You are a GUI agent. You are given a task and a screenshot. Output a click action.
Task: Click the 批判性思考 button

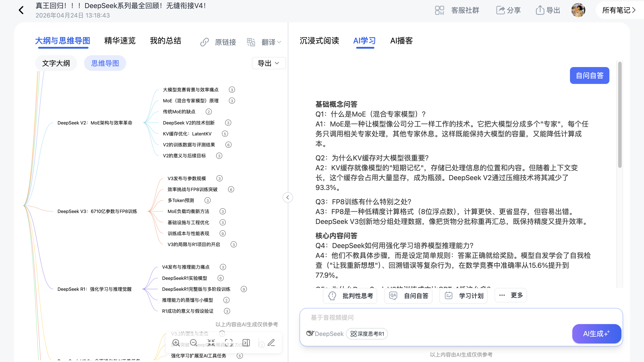coord(350,296)
